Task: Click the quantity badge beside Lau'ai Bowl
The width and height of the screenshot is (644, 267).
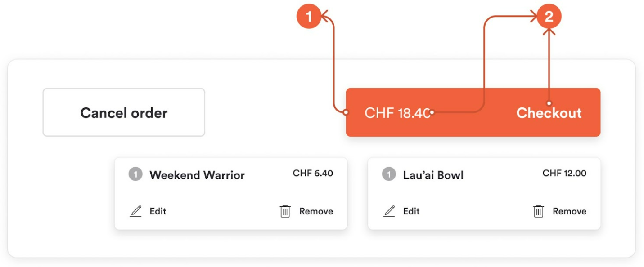Action: coord(389,174)
